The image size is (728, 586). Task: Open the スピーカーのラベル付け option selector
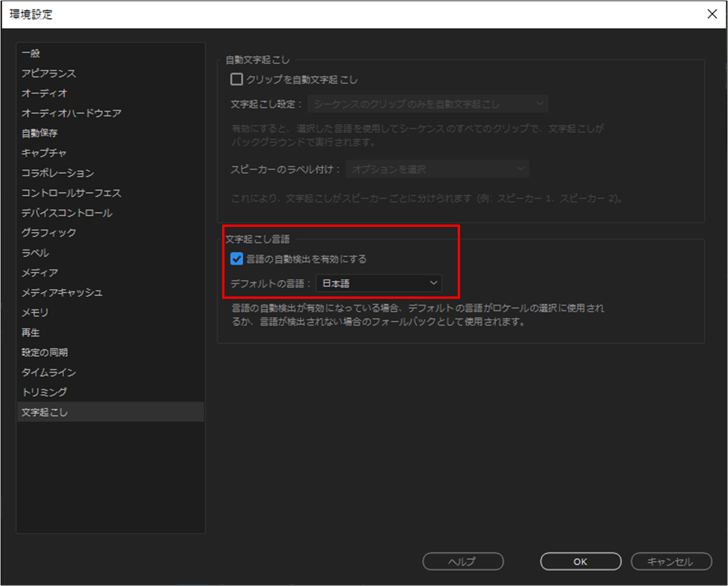438,169
